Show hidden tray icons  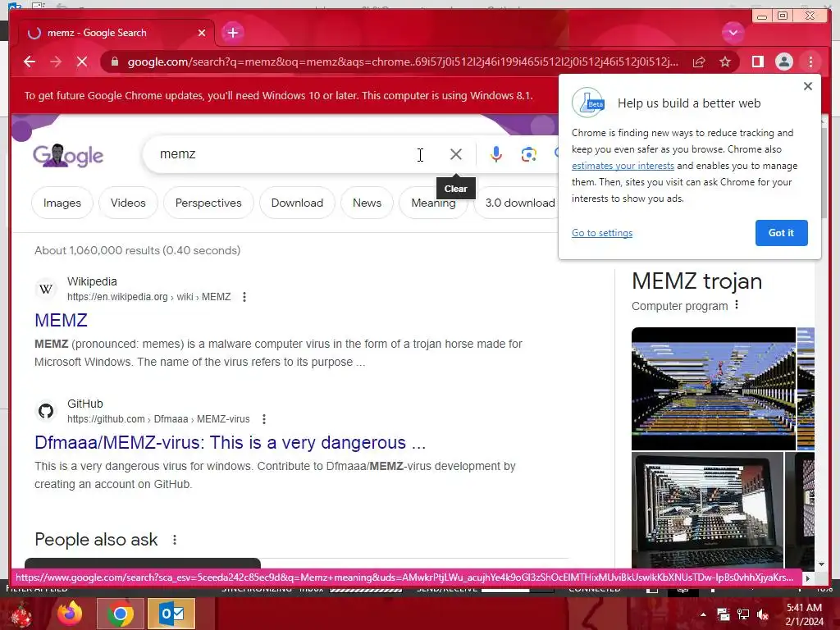tap(703, 614)
